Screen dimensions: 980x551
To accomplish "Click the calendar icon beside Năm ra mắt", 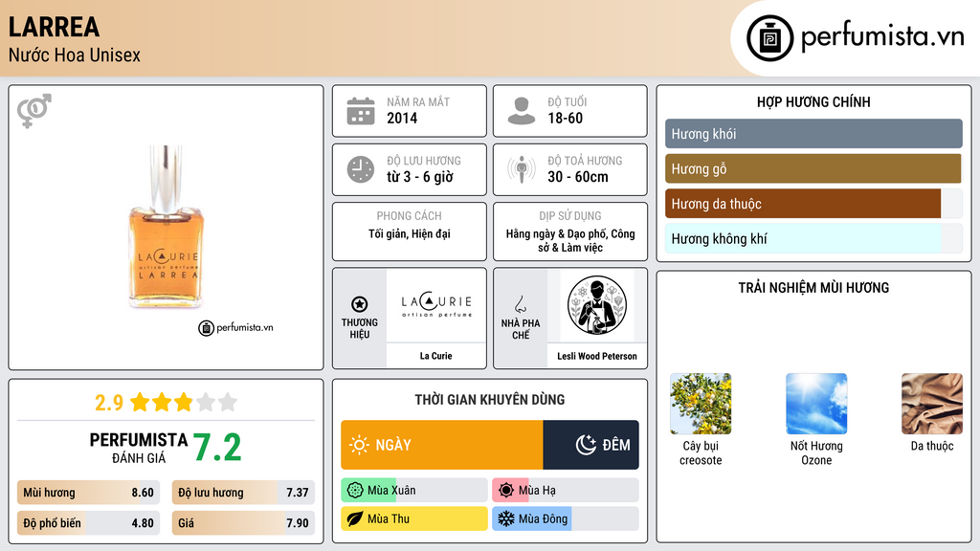I will [361, 111].
